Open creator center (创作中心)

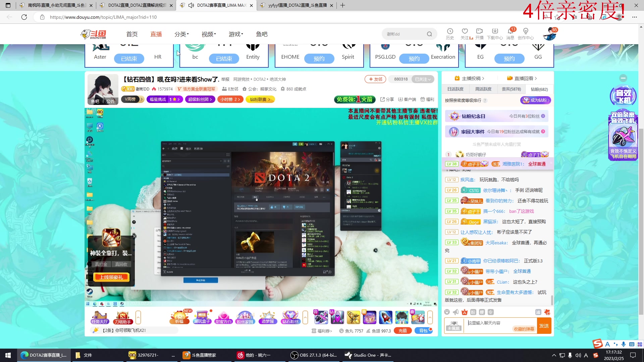click(526, 34)
